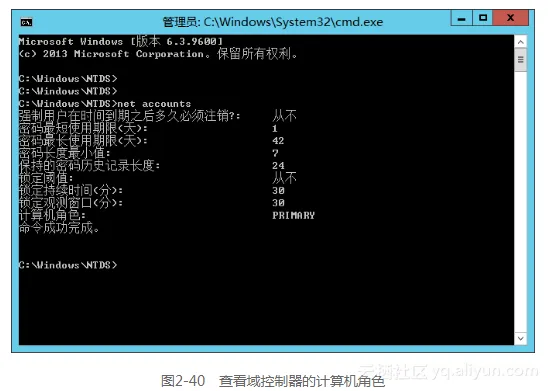Open the cmd system menu icon
Image resolution: width=549 pixels, height=391 pixels.
tap(26, 22)
